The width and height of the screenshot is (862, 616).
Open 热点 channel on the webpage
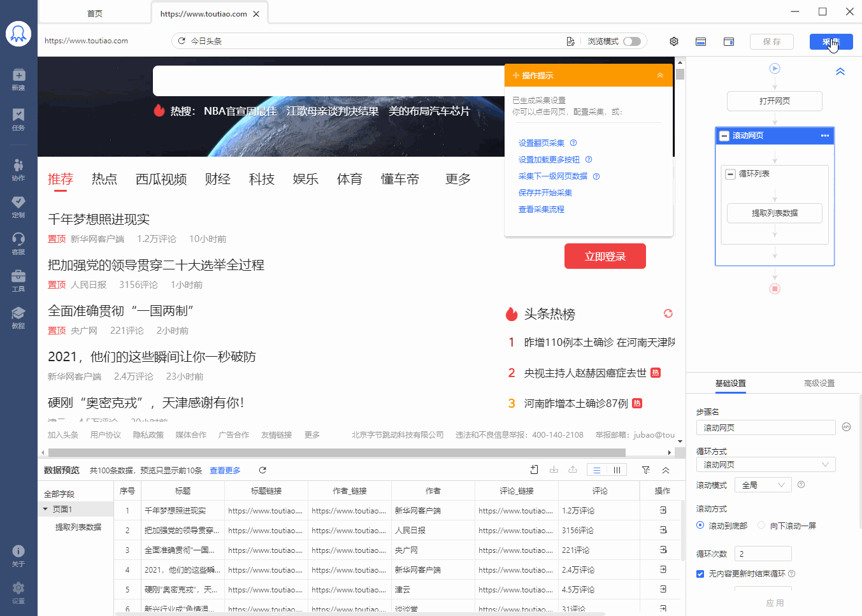point(104,179)
